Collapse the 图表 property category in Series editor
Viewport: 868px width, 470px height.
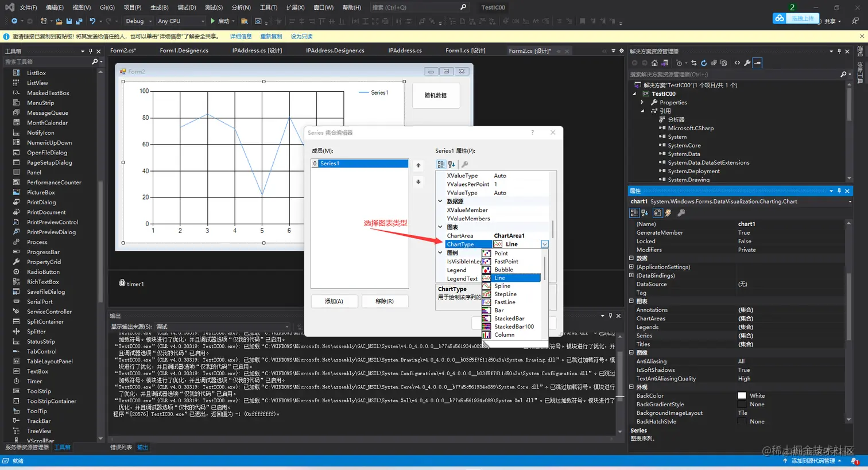(440, 227)
